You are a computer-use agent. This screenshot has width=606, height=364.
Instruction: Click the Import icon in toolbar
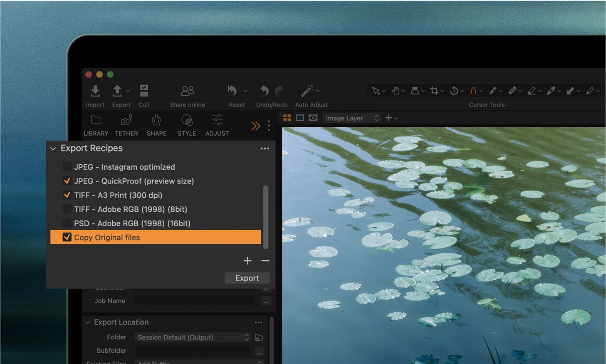point(95,91)
